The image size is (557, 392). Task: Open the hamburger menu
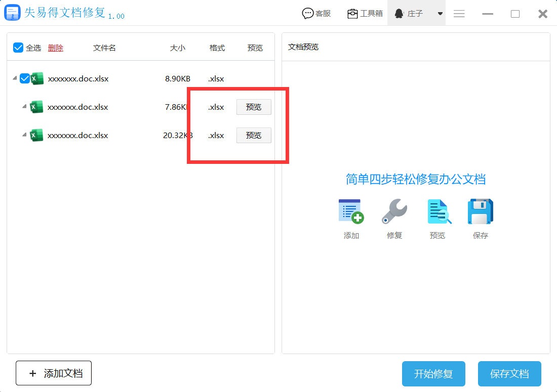tap(459, 14)
